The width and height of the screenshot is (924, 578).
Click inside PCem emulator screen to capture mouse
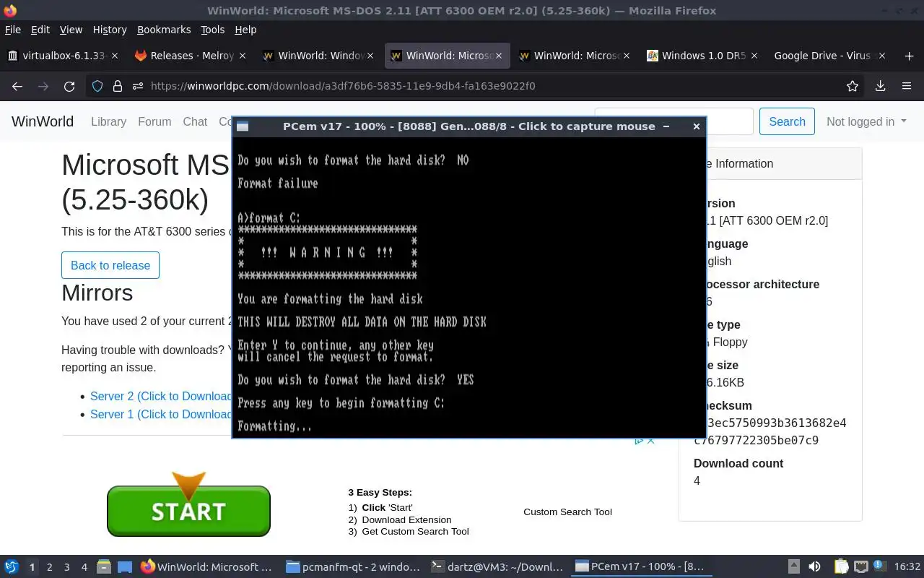(x=468, y=287)
